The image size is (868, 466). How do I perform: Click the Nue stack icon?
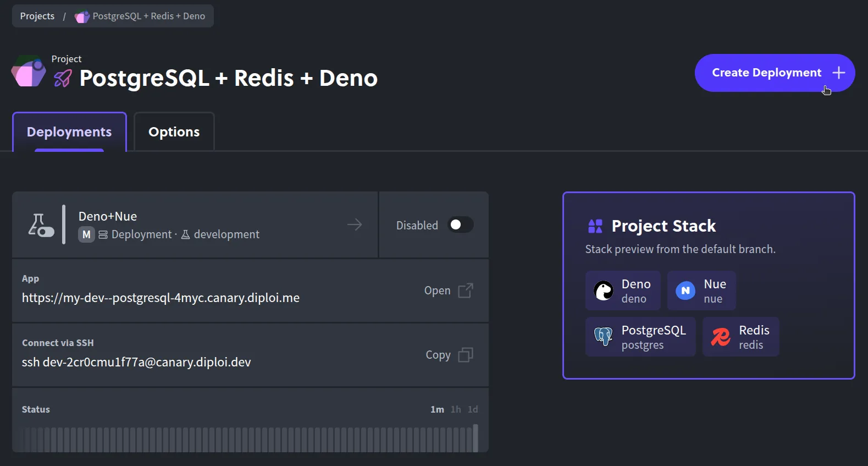pyautogui.click(x=685, y=290)
